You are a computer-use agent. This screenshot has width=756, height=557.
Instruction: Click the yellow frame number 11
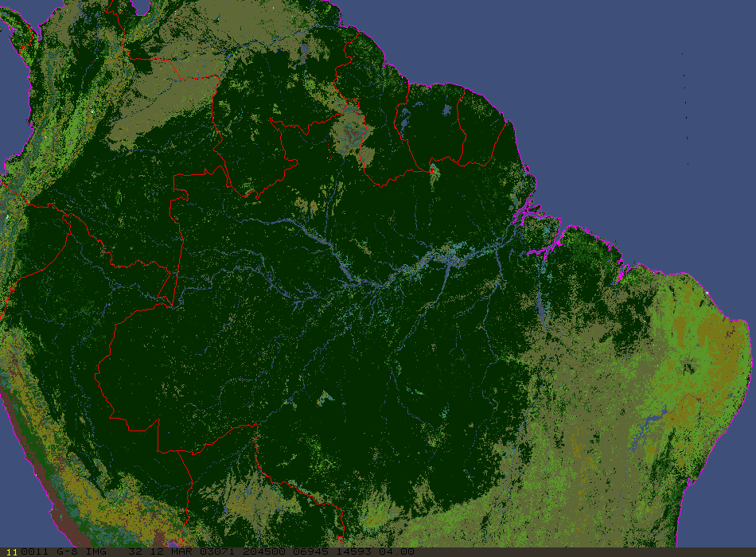point(10,551)
